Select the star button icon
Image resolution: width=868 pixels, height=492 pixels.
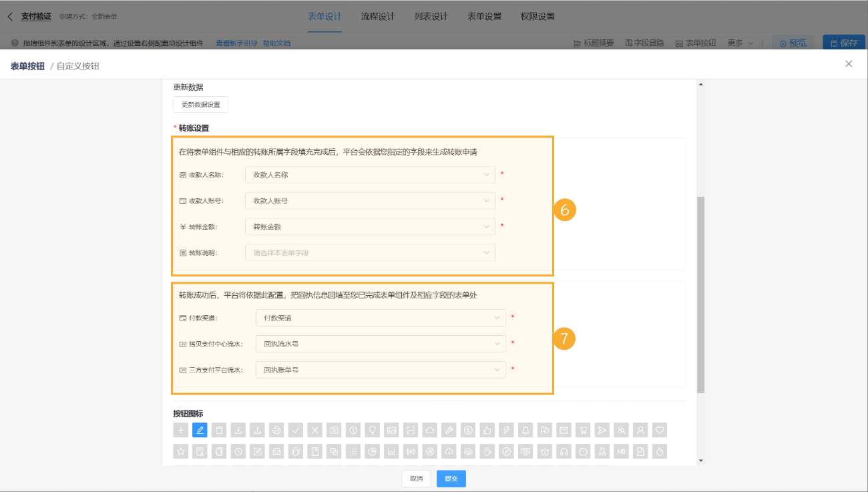coord(180,451)
